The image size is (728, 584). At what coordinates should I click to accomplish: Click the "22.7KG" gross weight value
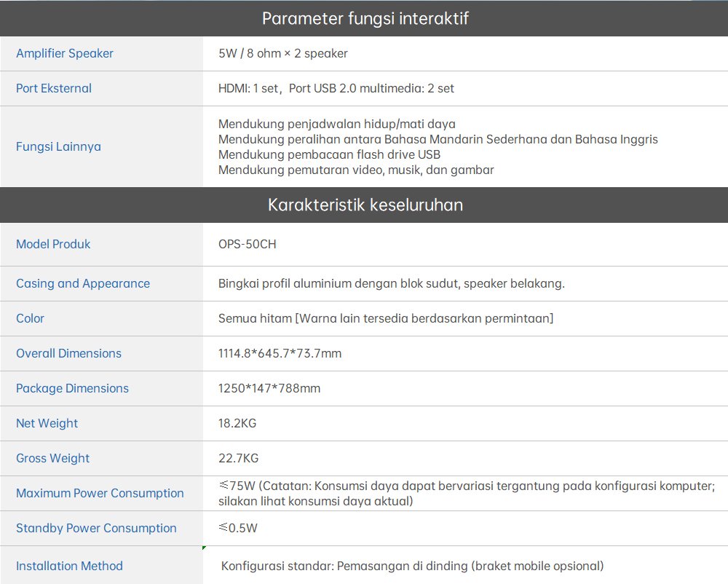[x=238, y=458]
